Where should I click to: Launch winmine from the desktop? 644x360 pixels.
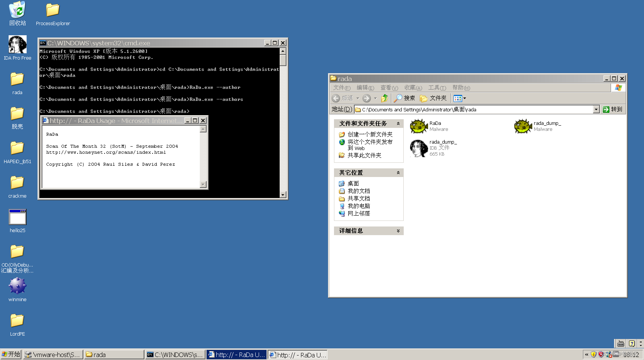coord(17,289)
